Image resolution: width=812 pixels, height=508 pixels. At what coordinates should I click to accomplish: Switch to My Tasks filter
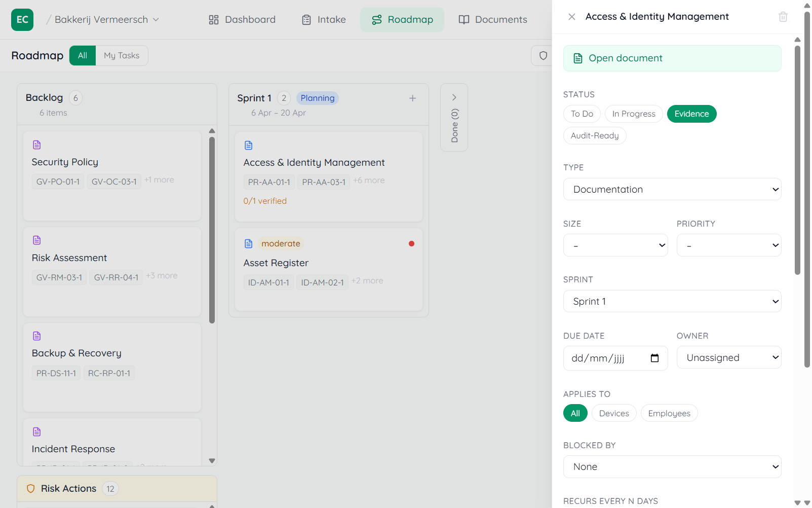[122, 56]
